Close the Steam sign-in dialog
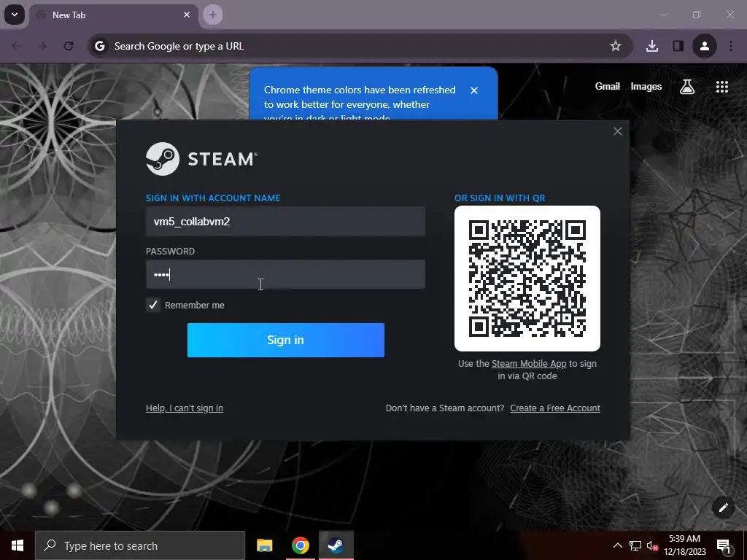 (x=617, y=131)
